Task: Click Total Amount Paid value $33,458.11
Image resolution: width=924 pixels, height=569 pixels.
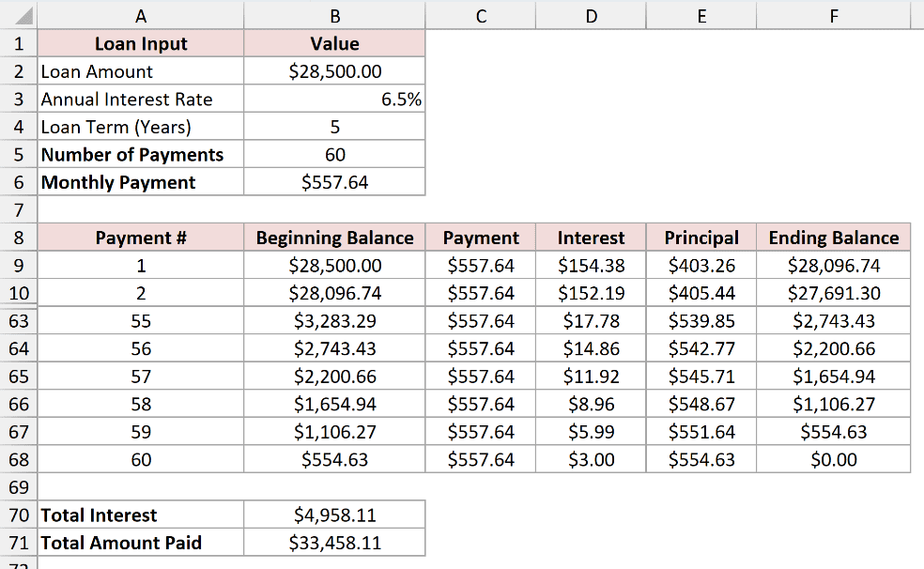Action: (x=334, y=543)
